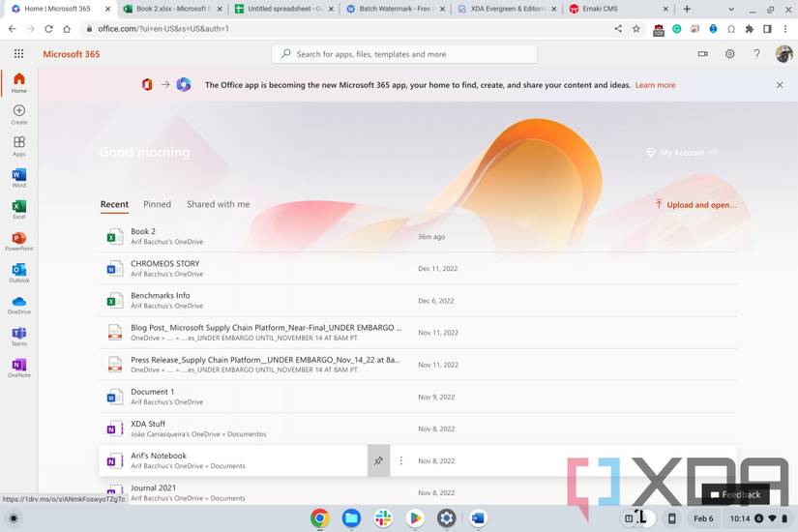Open Microsoft 365 settings gear
Viewport: 798px width, 532px height.
tap(729, 53)
